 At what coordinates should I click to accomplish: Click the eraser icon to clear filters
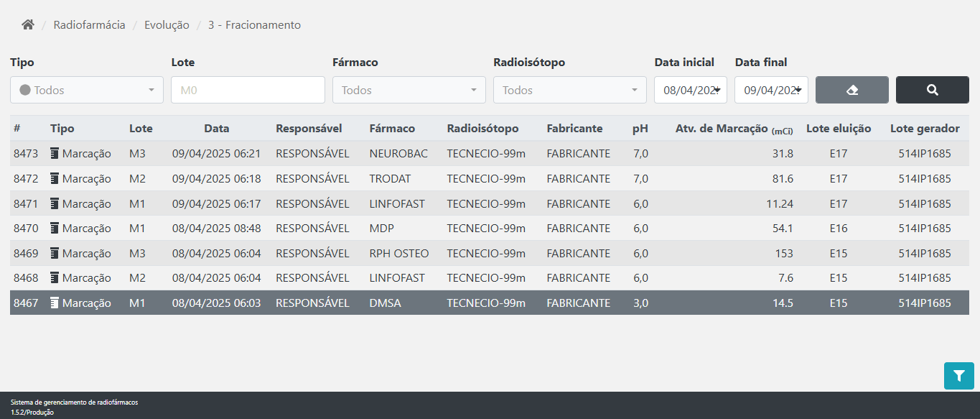coord(851,89)
